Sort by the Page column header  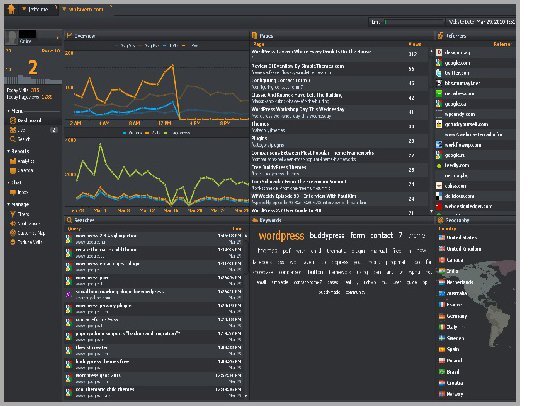pyautogui.click(x=258, y=44)
